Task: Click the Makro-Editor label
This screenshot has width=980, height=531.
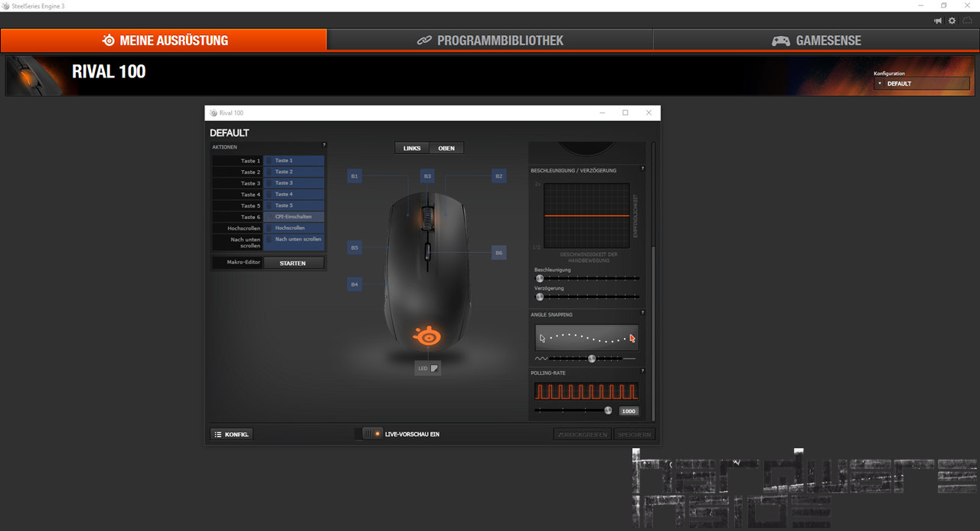Action: (x=244, y=263)
